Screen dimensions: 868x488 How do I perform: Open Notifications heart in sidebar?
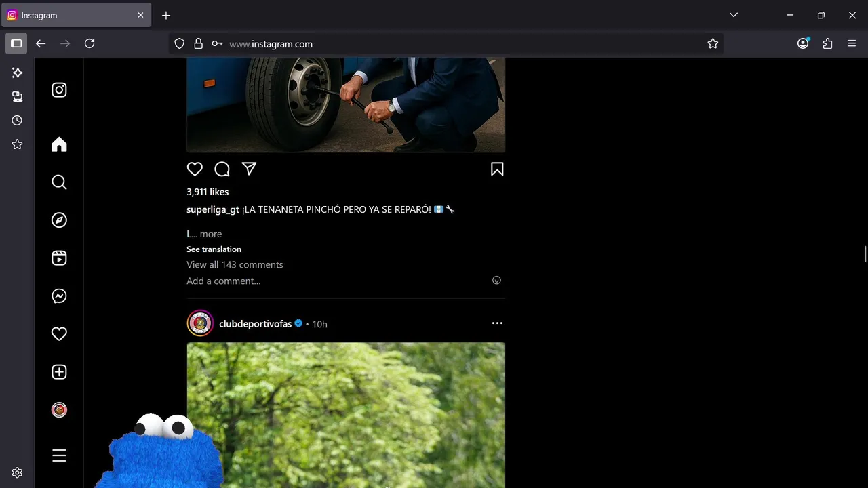pyautogui.click(x=59, y=334)
